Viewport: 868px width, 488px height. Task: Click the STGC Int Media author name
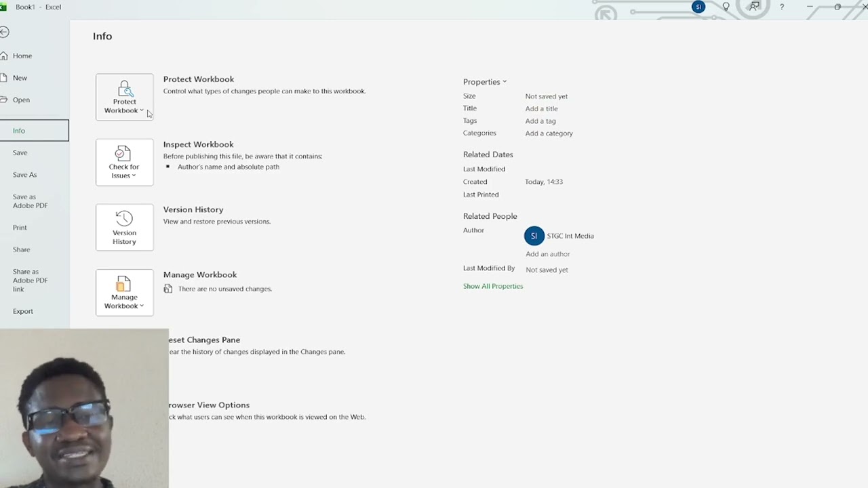570,236
